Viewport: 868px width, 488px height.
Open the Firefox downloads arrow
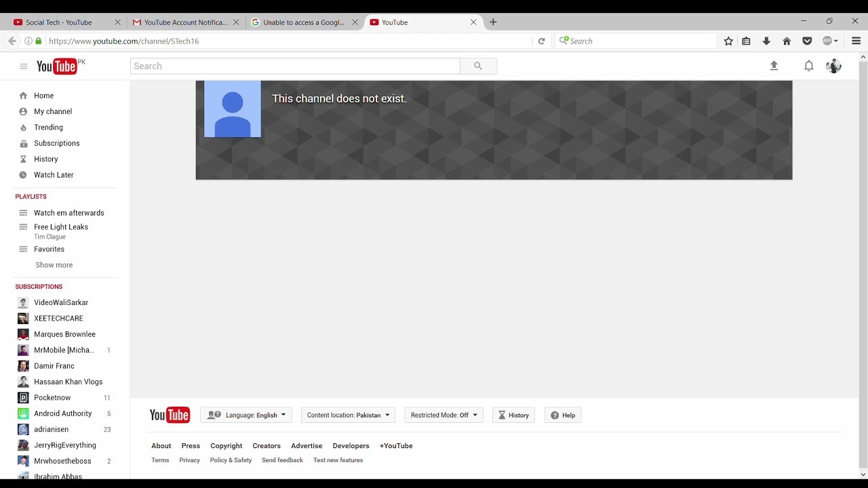pyautogui.click(x=766, y=41)
